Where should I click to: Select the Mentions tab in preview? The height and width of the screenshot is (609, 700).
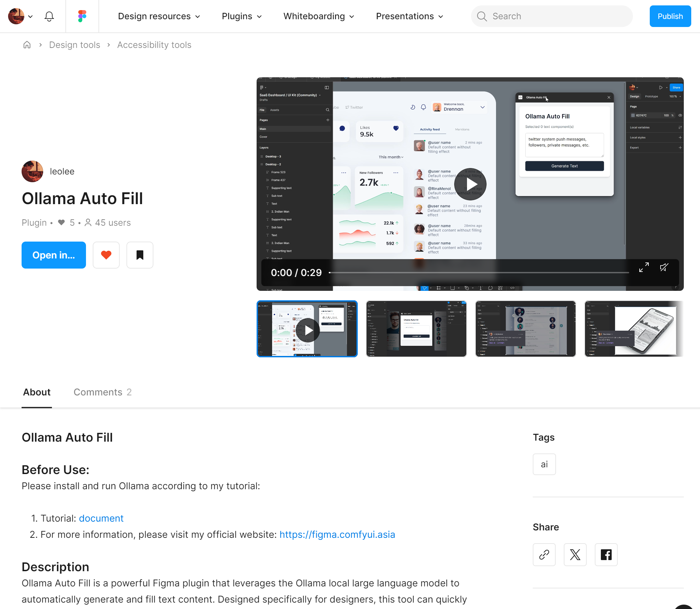(x=462, y=130)
